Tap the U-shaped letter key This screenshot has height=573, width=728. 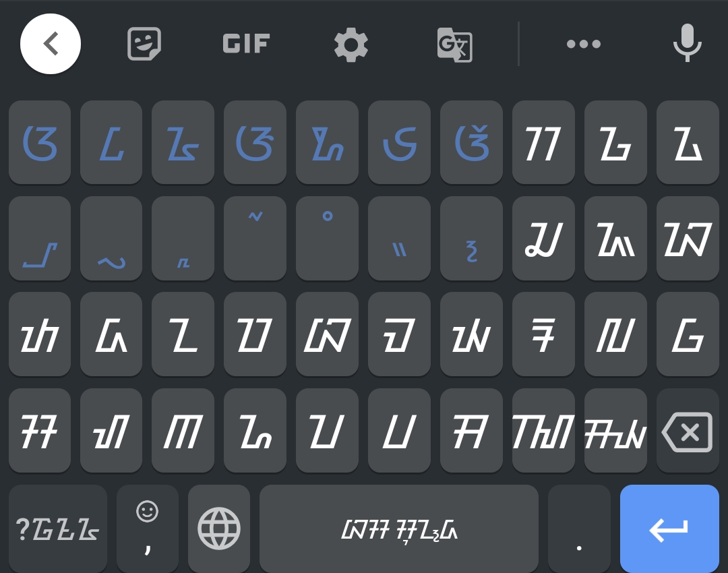coord(399,431)
